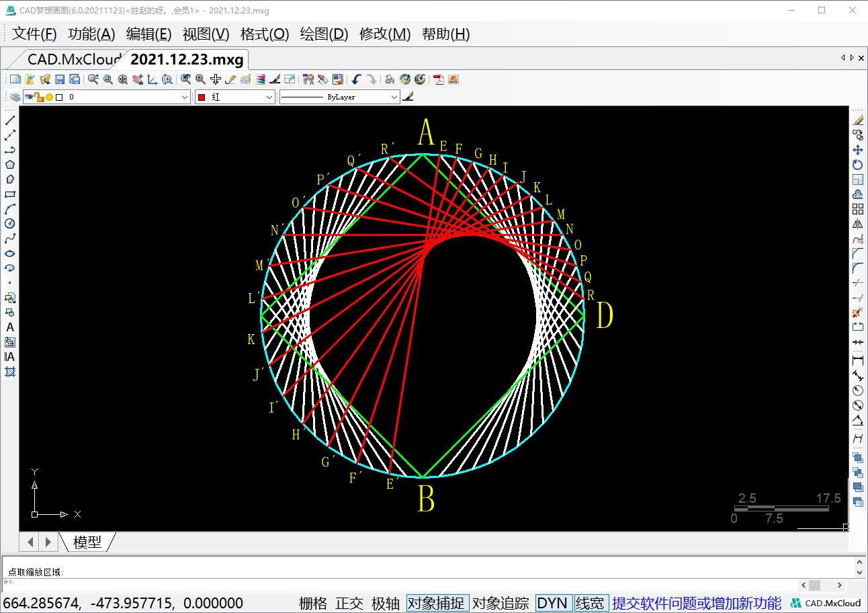Viewport: 868px width, 613px height.
Task: Select the Ellipse drawing tool
Action: click(x=10, y=253)
